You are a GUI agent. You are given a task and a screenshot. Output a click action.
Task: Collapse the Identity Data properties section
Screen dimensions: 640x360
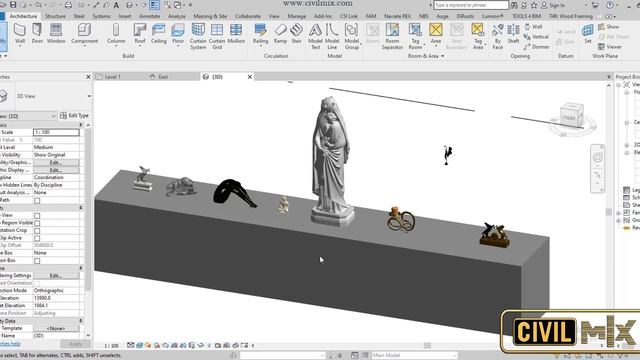point(80,321)
